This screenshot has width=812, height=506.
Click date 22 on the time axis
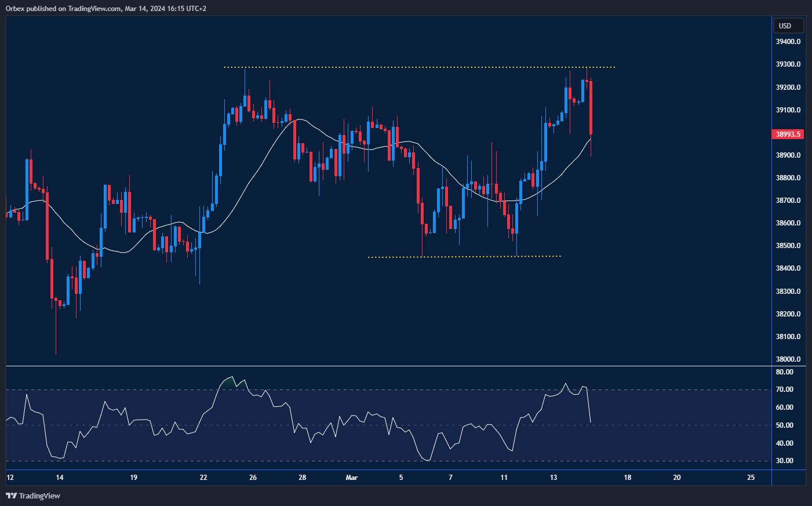(x=203, y=478)
